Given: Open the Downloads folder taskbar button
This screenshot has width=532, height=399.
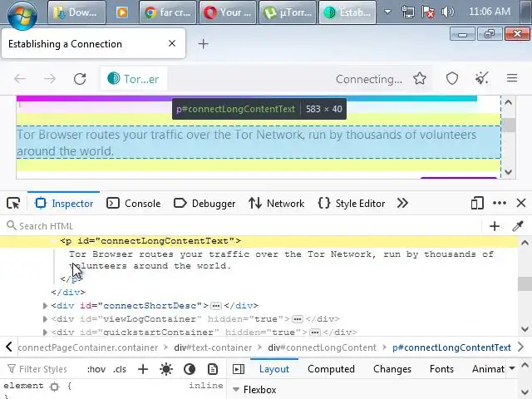Looking at the screenshot, I should coord(76,12).
